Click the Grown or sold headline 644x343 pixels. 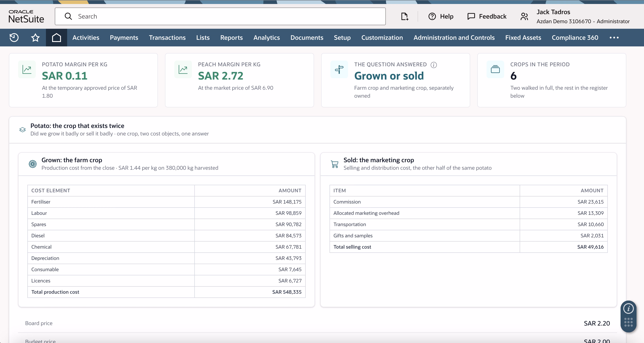click(389, 76)
